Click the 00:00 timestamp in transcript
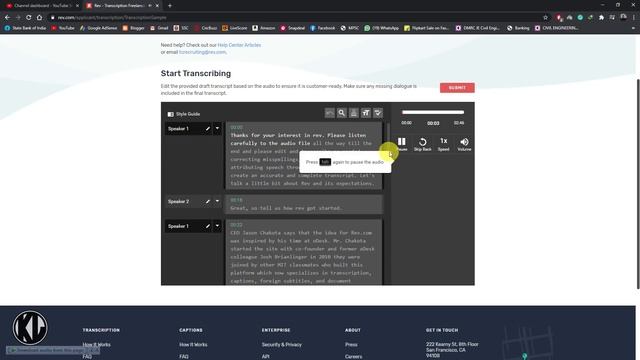Screen dimensions: 640x360 236,127
